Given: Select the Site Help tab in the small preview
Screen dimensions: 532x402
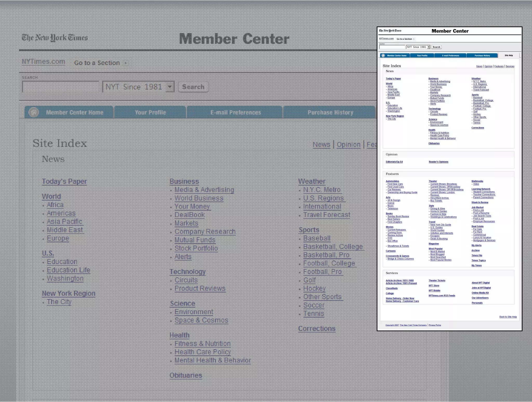Looking at the screenshot, I should 509,55.
